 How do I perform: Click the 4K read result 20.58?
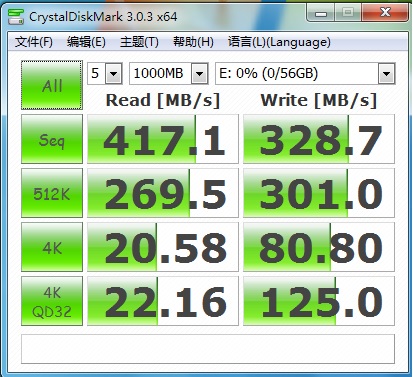(x=163, y=247)
